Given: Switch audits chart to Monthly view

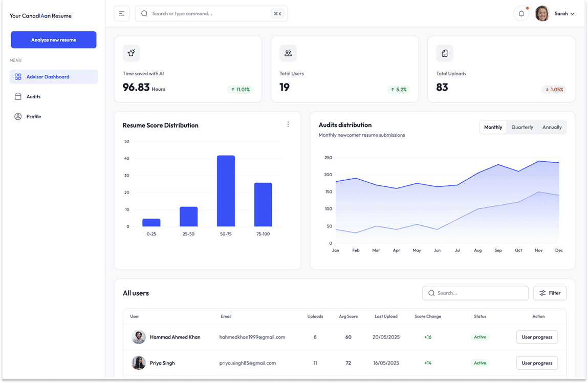Looking at the screenshot, I should (x=493, y=127).
